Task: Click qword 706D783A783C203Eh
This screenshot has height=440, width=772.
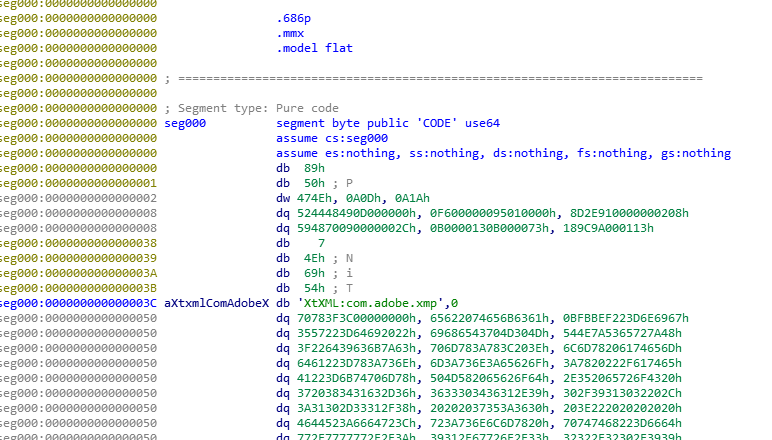Action: point(489,348)
